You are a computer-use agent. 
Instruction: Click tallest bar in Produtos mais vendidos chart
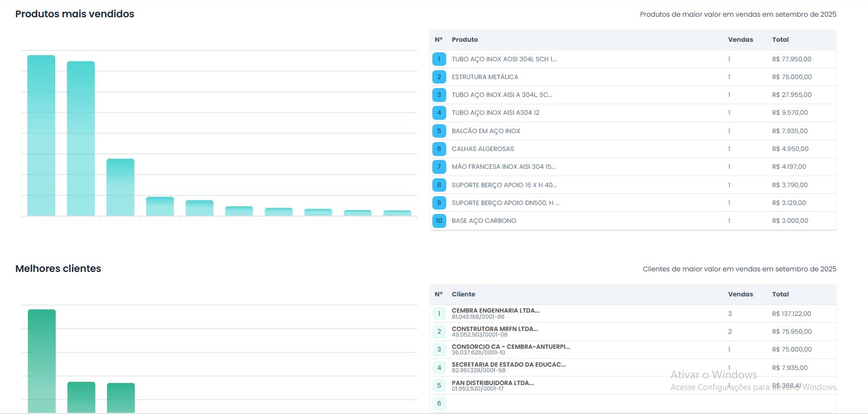pos(41,135)
